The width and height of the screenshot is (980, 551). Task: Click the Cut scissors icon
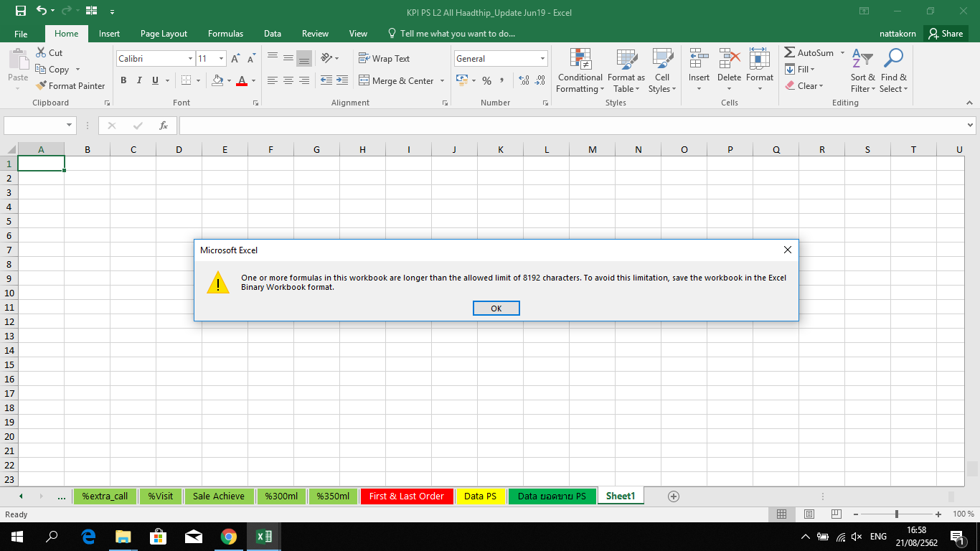41,52
